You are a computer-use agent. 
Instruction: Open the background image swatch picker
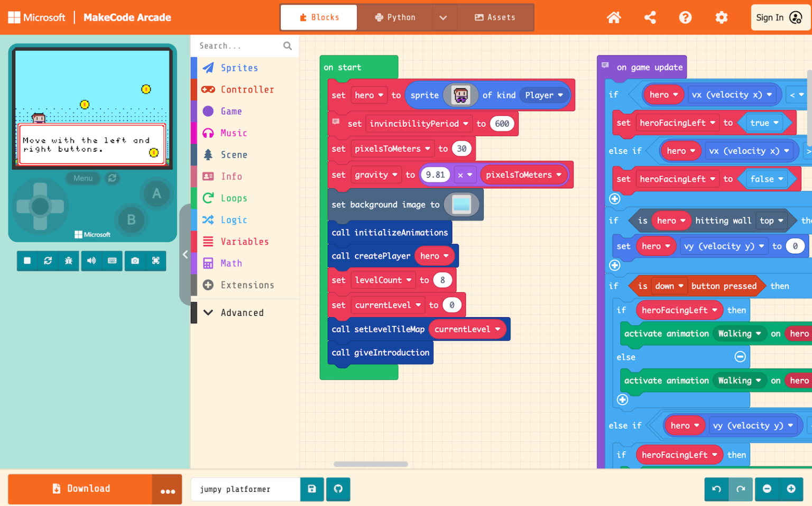coord(461,205)
